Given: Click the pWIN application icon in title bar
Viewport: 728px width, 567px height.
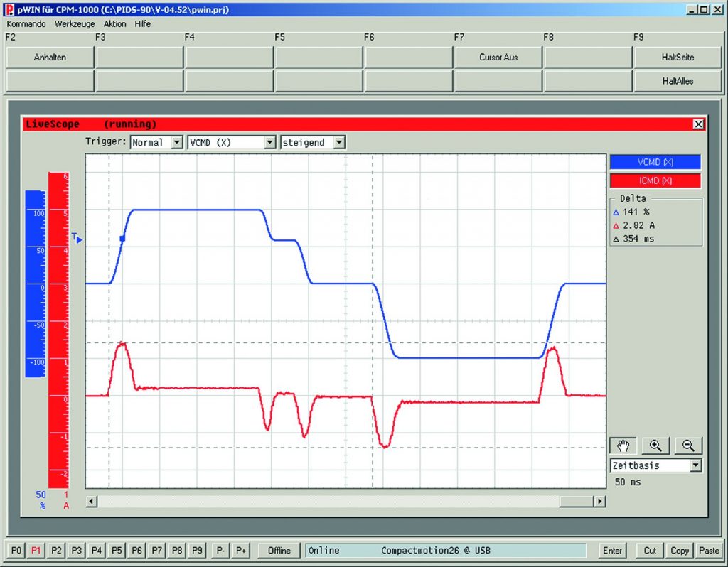Looking at the screenshot, I should tap(9, 10).
